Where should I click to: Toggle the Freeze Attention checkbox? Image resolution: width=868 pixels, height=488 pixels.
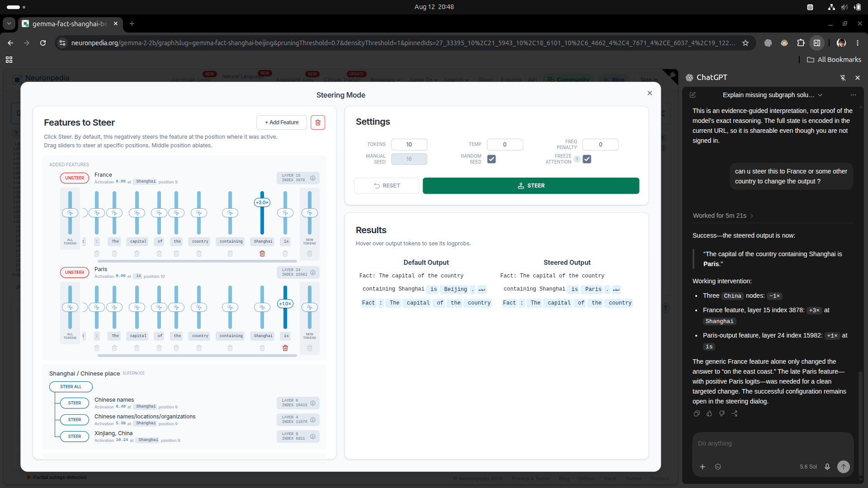(x=587, y=159)
